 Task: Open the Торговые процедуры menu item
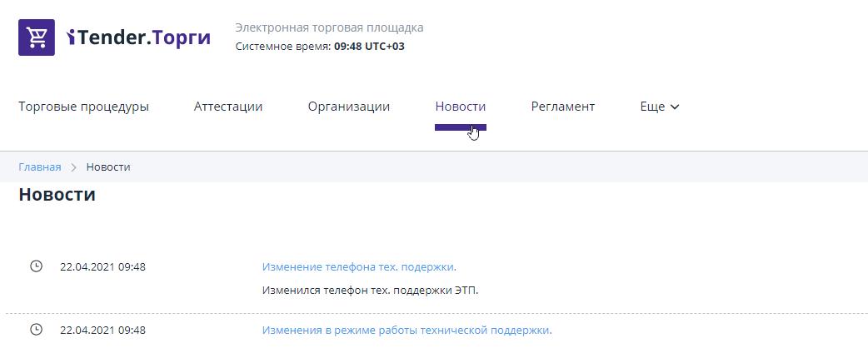[x=83, y=107]
